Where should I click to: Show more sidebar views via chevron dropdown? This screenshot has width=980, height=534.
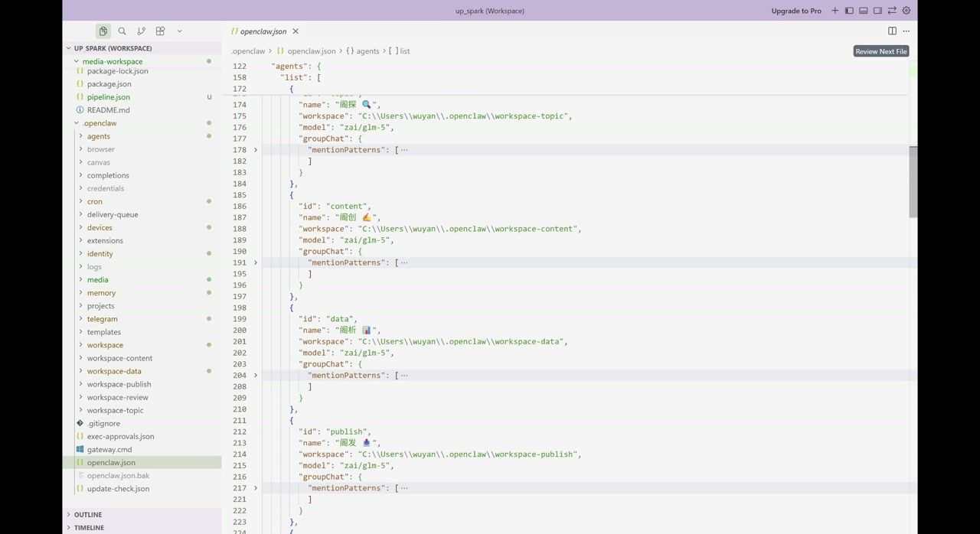click(179, 31)
